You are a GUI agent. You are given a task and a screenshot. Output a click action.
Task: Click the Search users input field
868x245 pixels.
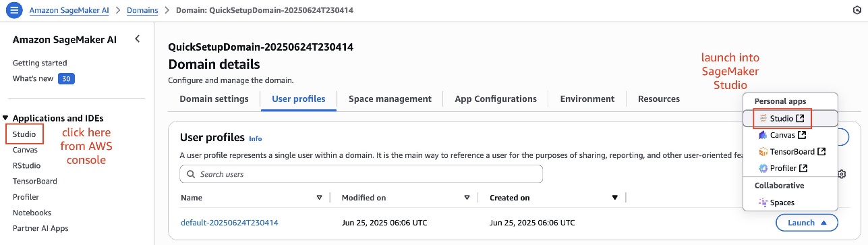361,174
